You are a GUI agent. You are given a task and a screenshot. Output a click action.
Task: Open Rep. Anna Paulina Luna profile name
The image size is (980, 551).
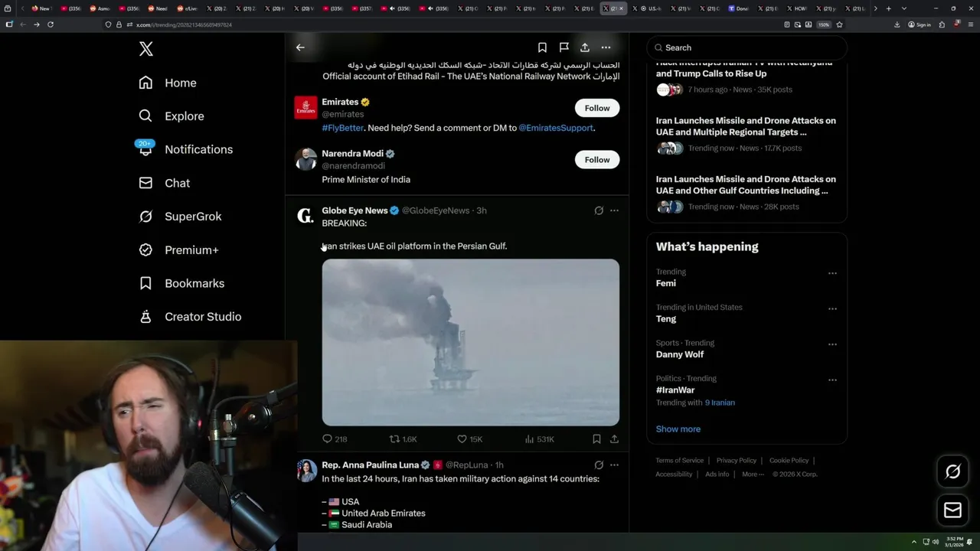click(x=370, y=465)
